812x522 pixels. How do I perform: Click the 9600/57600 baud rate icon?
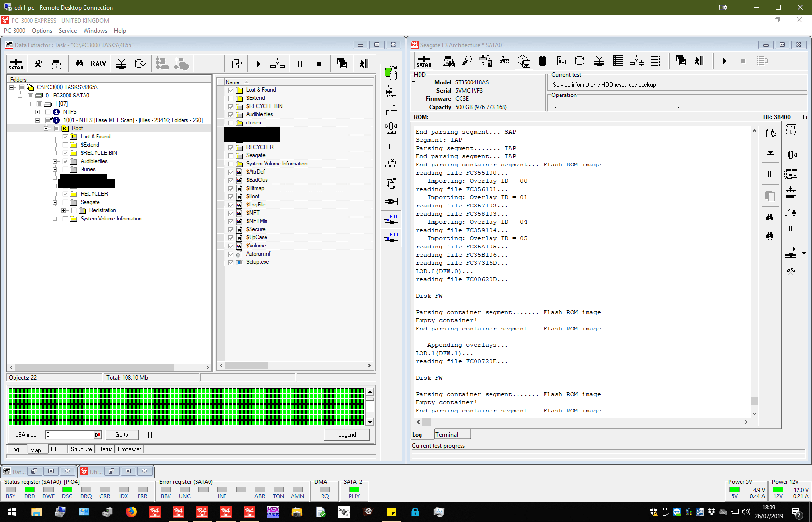[505, 61]
